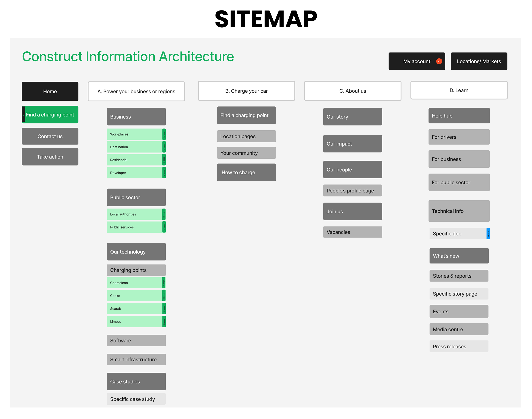
Task: Open the My account box
Action: pyautogui.click(x=416, y=61)
